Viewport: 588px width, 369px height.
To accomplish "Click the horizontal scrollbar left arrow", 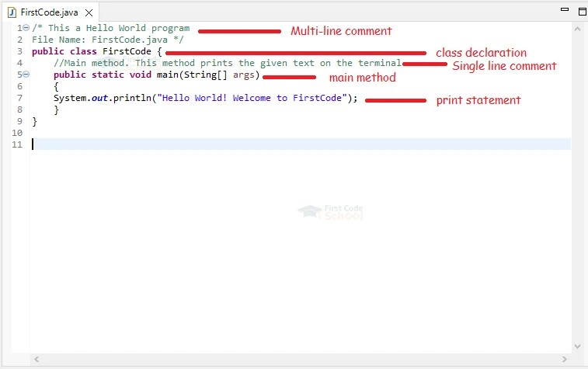I will 37,359.
